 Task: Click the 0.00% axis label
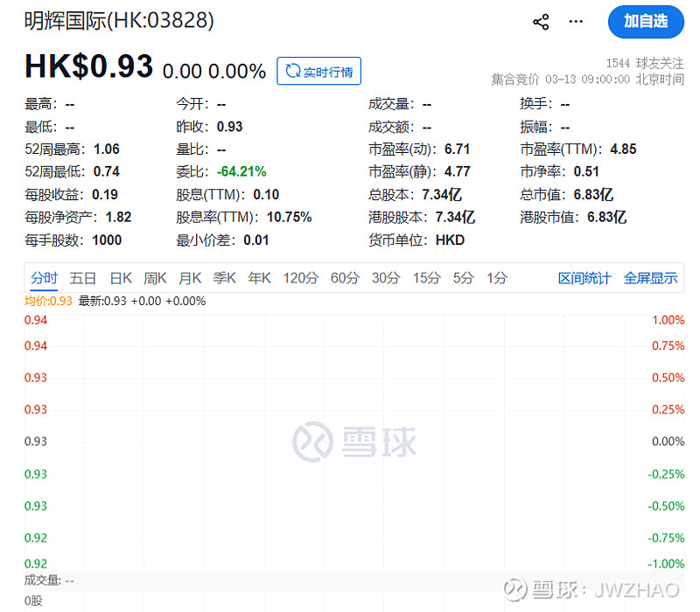click(x=668, y=442)
